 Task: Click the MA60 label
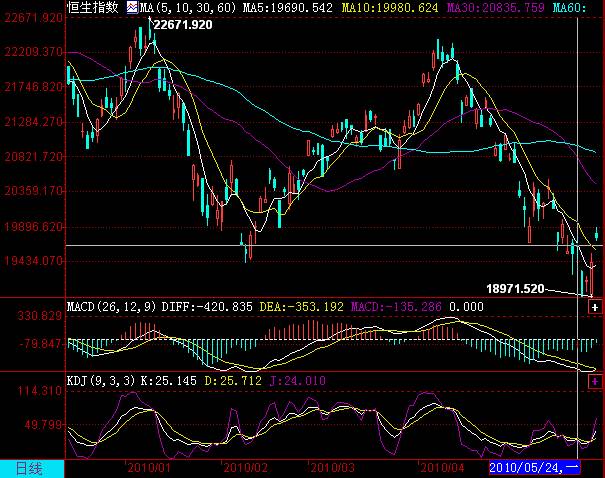point(570,8)
